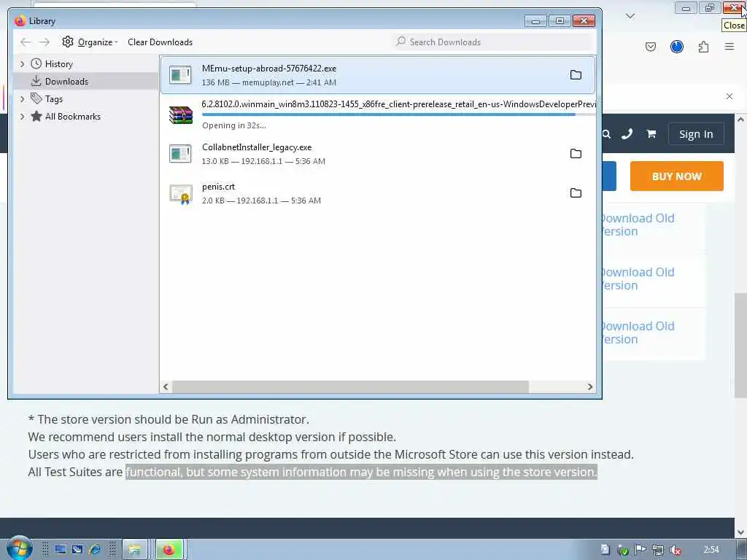Click Switch between windows quick launch icon

[77, 550]
